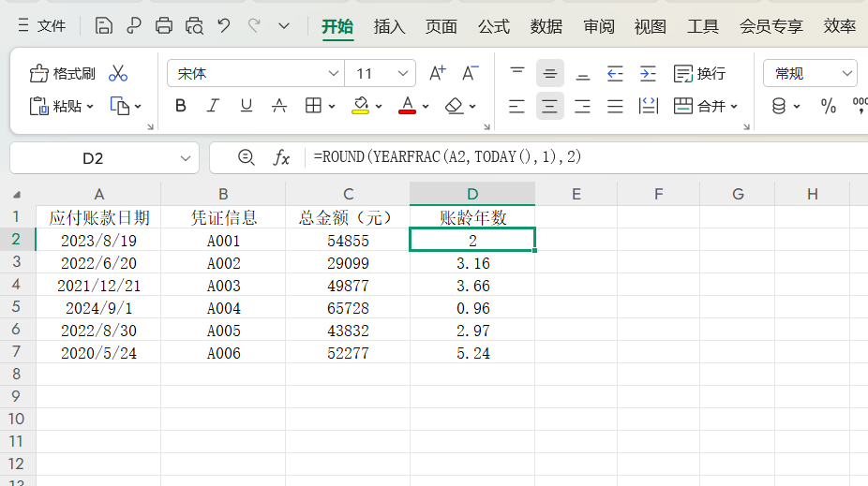Select cell C4 containing 49877
868x486 pixels.
tap(348, 286)
